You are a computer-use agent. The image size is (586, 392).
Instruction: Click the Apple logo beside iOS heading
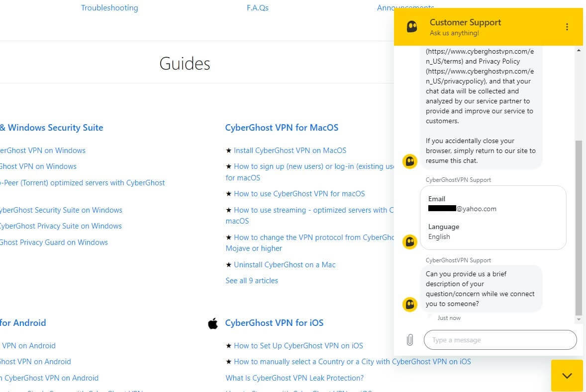pos(213,323)
